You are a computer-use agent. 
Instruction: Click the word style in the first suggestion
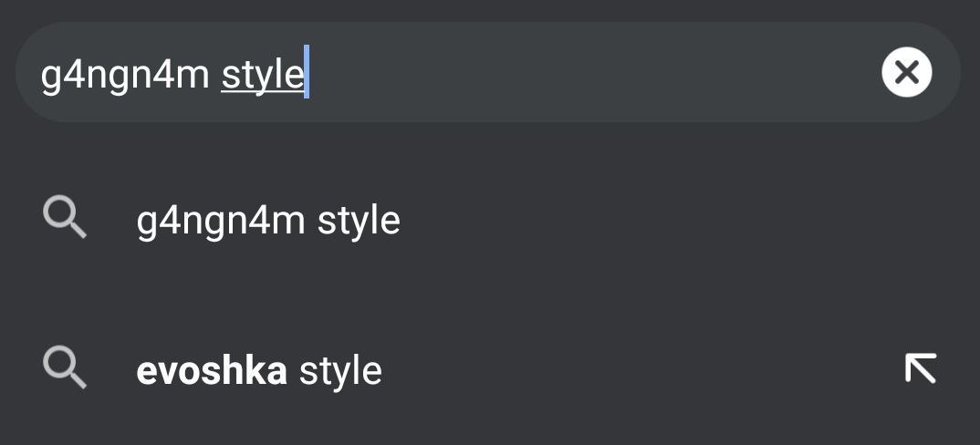tap(359, 221)
